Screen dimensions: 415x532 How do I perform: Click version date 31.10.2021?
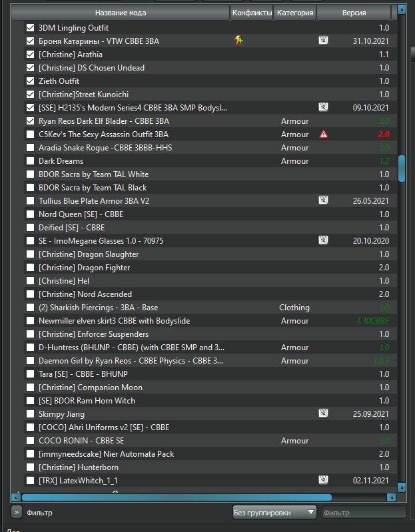click(370, 41)
